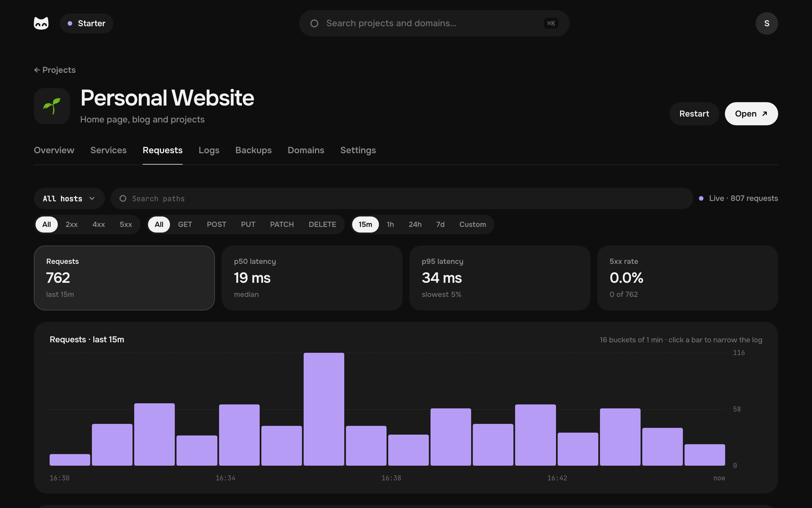This screenshot has height=508, width=812.
Task: Select the 15m time range
Action: click(365, 224)
